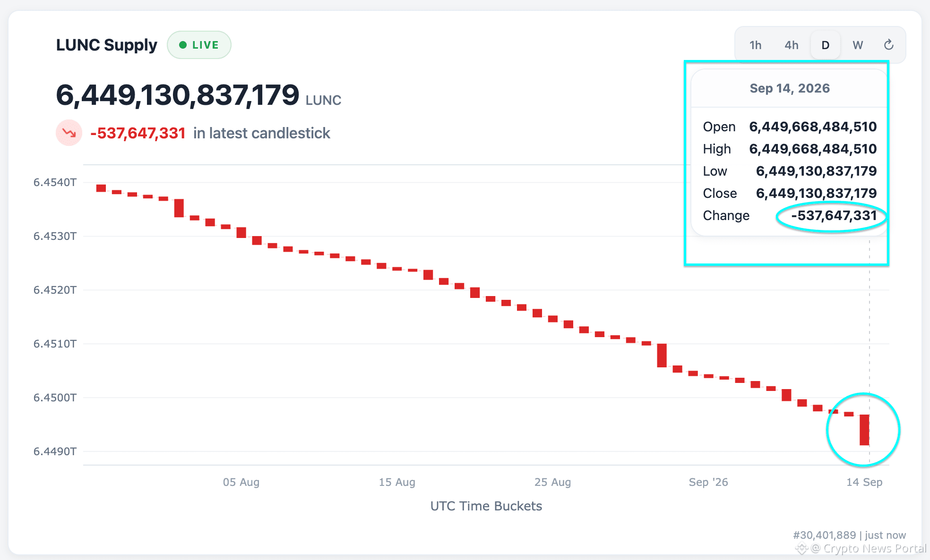Click the UTC Time Buckets axis title
The height and width of the screenshot is (560, 930).
point(486,506)
